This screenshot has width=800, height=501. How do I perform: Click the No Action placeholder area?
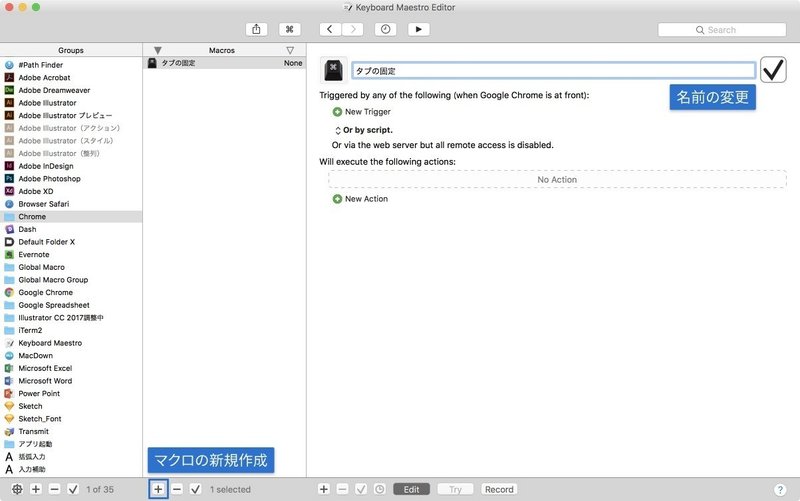click(557, 180)
